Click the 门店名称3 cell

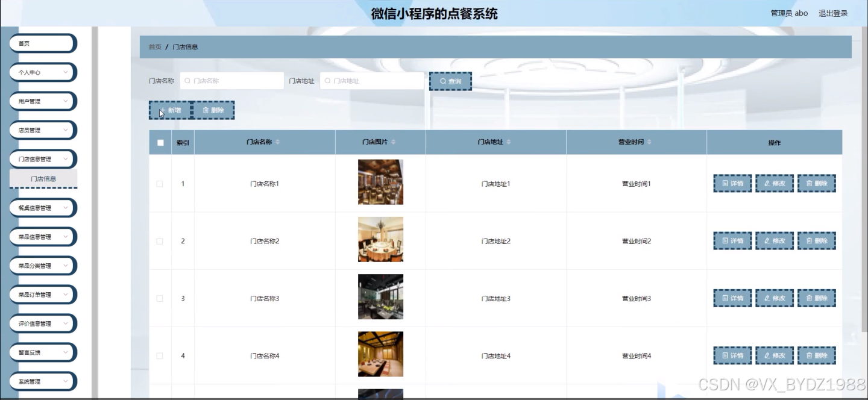(x=265, y=298)
